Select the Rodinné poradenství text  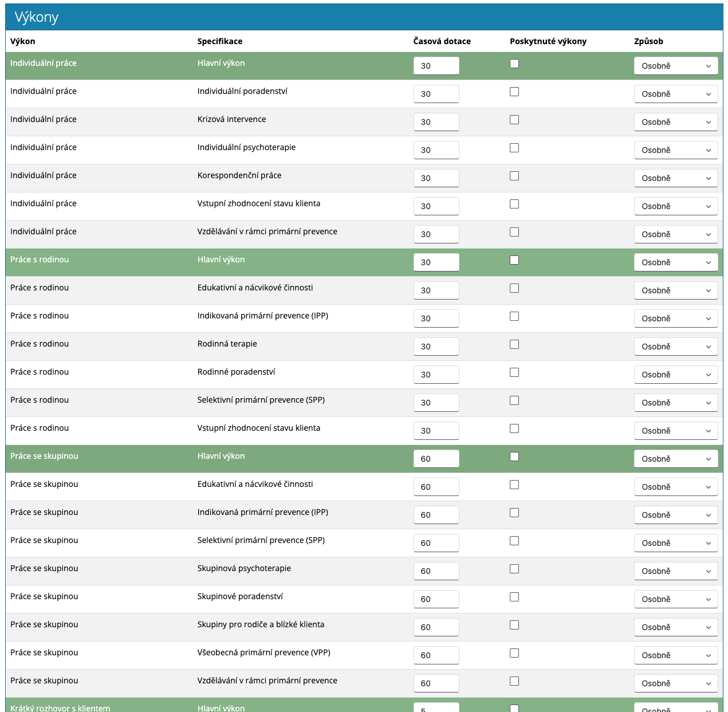tap(237, 372)
